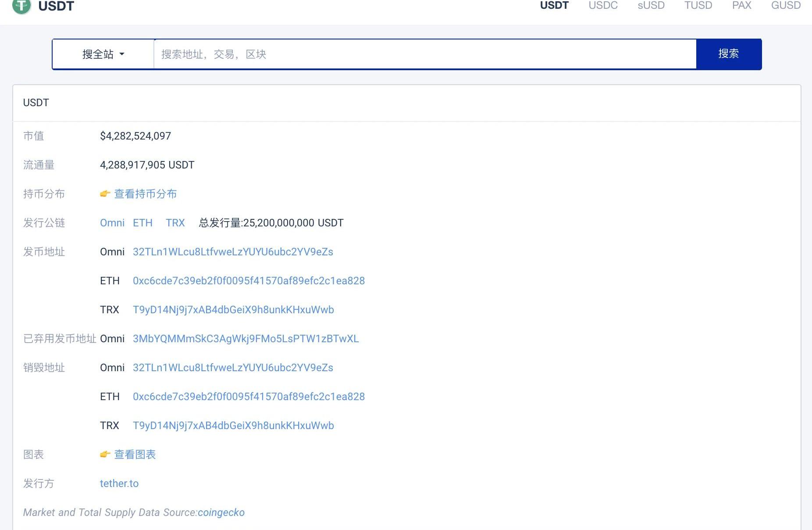Switch to the USDT tab
Viewport: 812px width, 530px height.
554,5
